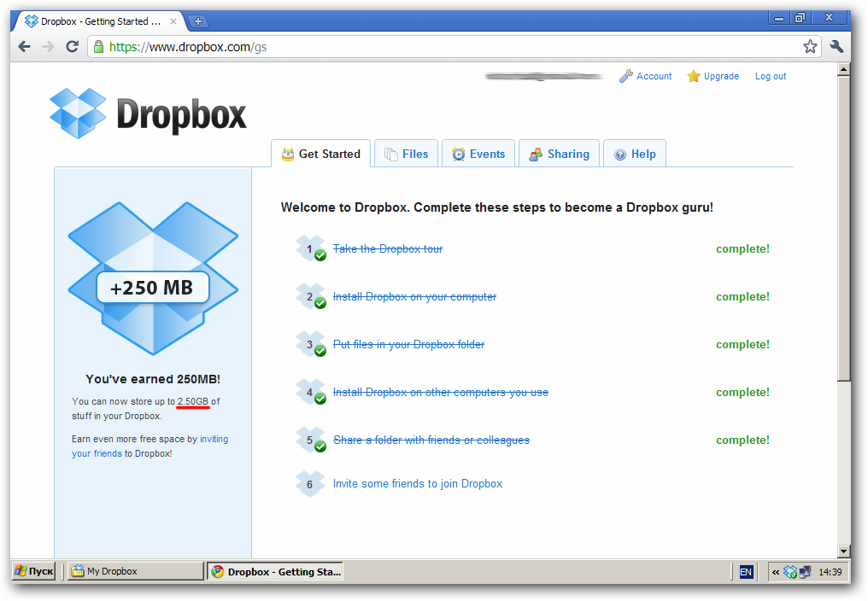Click the Dropbox logo in the header

(148, 114)
